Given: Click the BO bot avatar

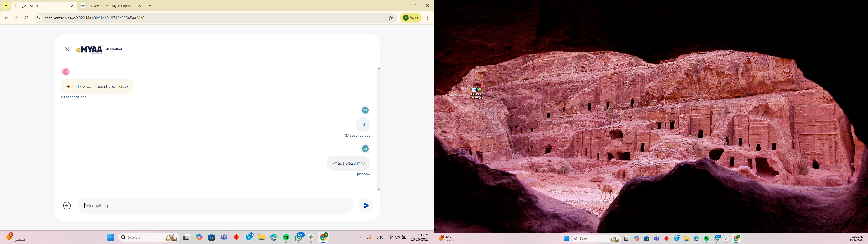Looking at the screenshot, I should tap(66, 72).
